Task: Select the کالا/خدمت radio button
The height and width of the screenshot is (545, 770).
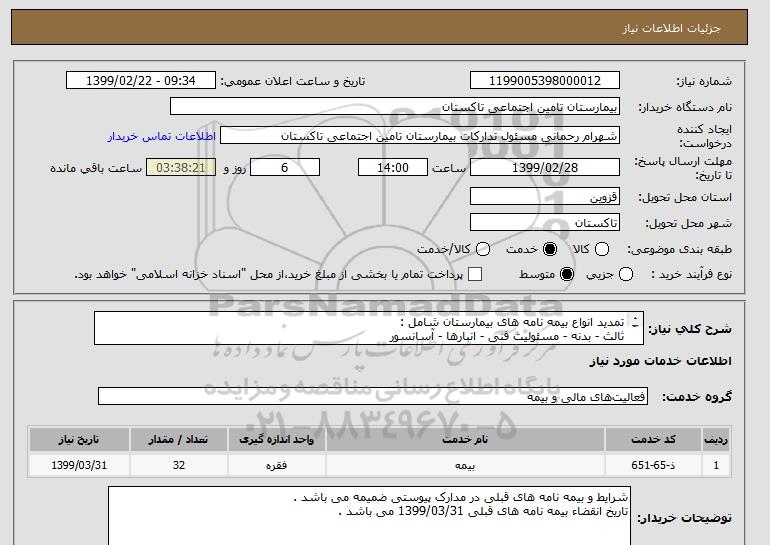Action: click(483, 249)
